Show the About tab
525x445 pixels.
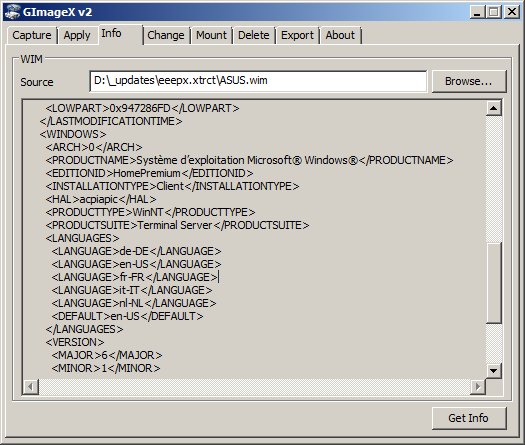click(340, 35)
